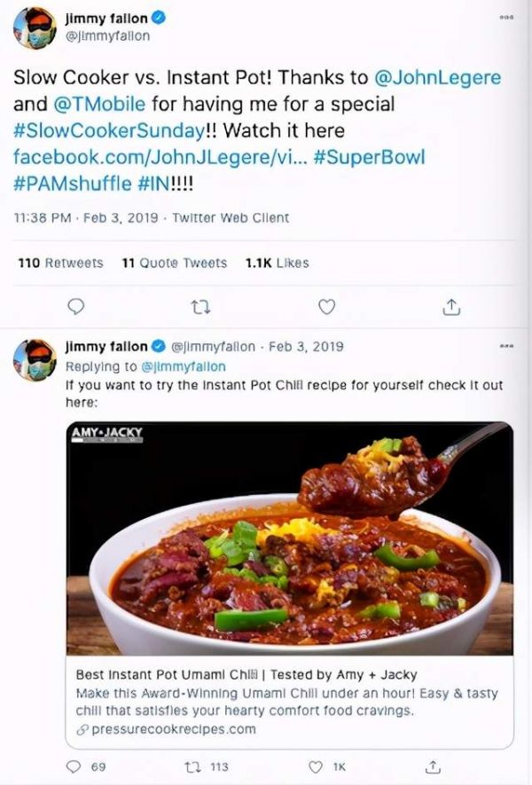This screenshot has height=785, width=532.
Task: View the 1.1K Likes list
Action: (277, 263)
